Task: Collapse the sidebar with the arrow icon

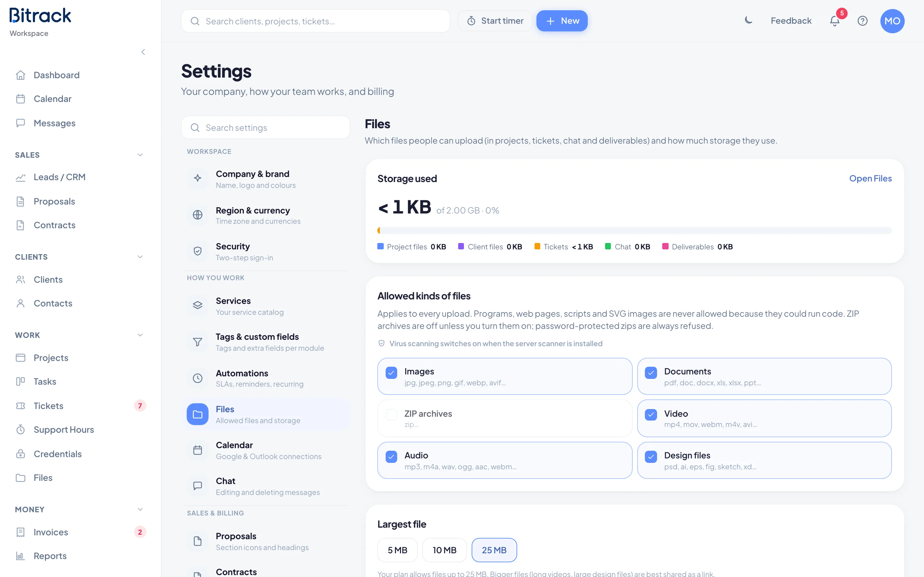Action: tap(143, 52)
